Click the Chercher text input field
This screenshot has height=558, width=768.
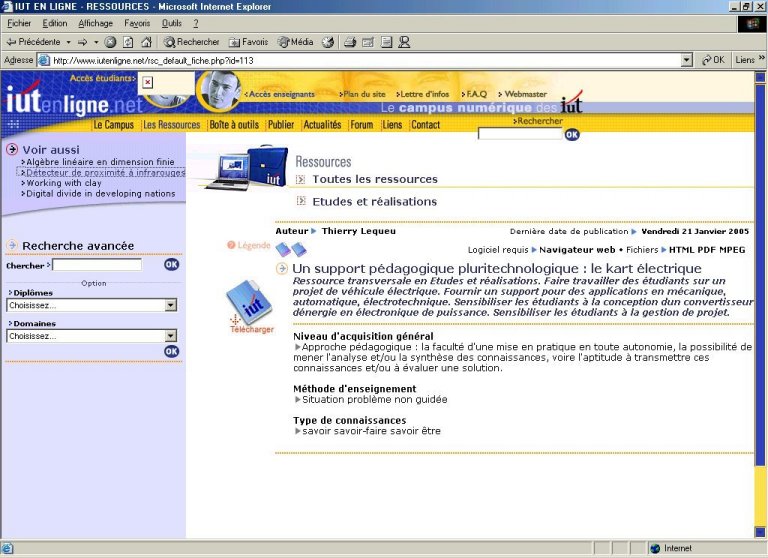click(x=97, y=265)
